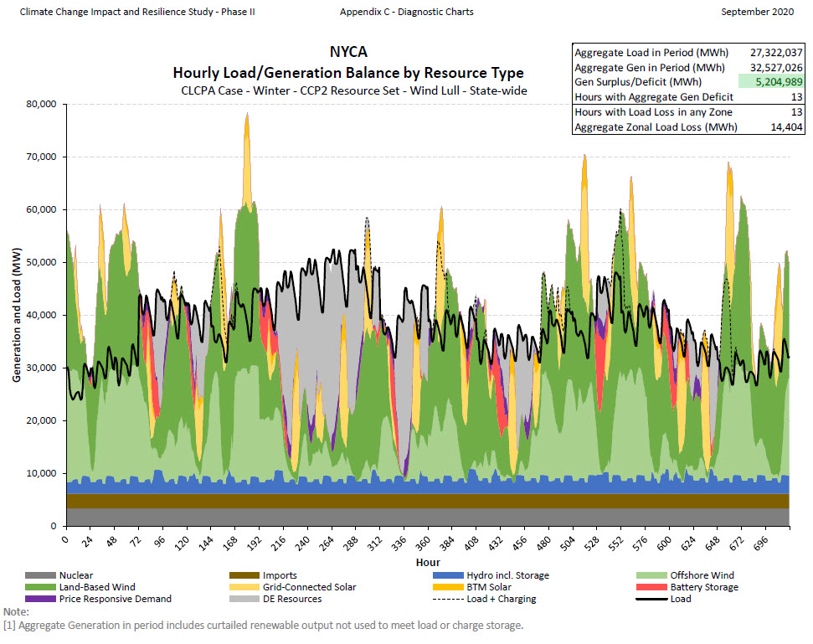Viewport: 813px width, 644px height.
Task: Click the Battery Storage red swatch
Action: point(652,587)
